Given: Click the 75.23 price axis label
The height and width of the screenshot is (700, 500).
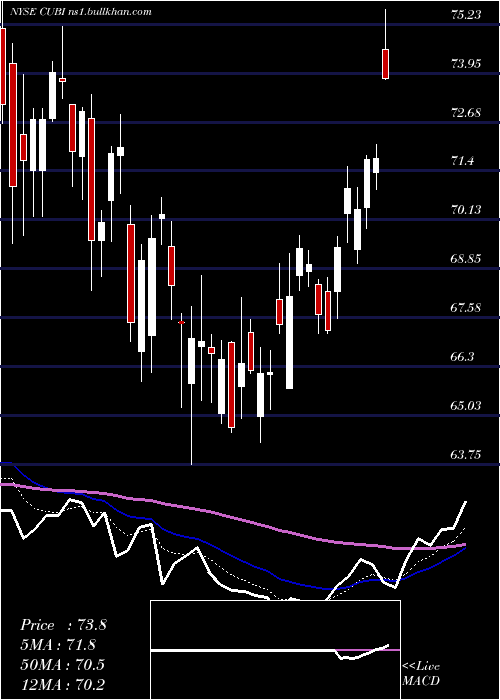Looking at the screenshot, I should click(466, 15).
